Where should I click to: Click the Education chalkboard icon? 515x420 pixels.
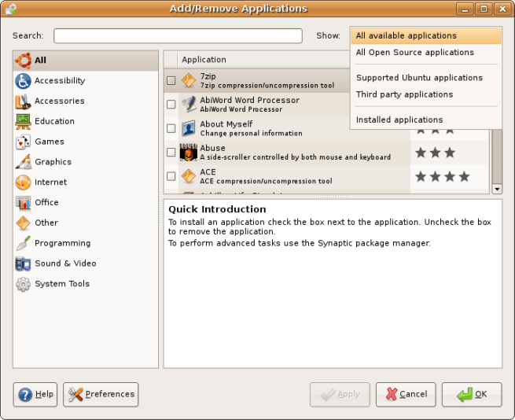23,122
